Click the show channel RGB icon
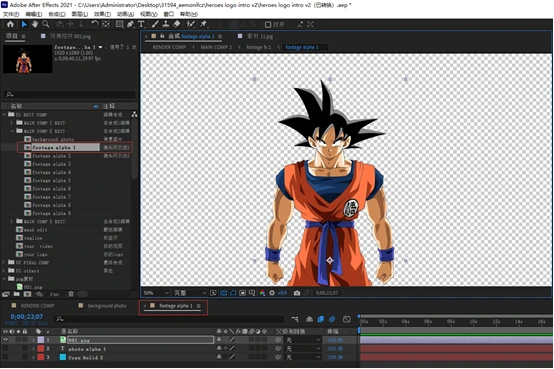The image size is (554, 369). (262, 293)
